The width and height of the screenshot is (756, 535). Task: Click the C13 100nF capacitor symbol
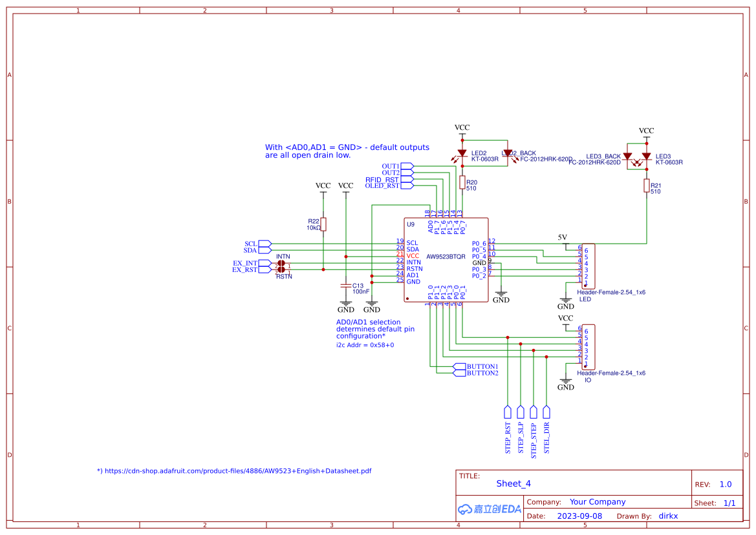[345, 286]
